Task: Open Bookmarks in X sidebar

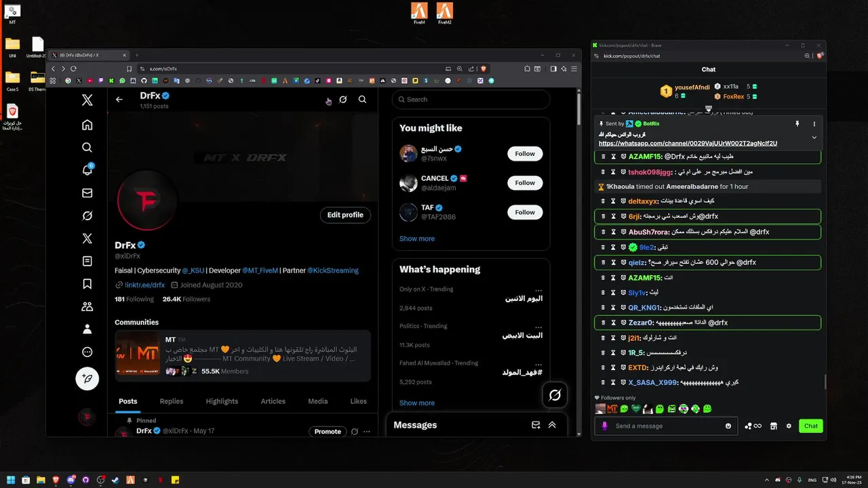Action: [87, 284]
